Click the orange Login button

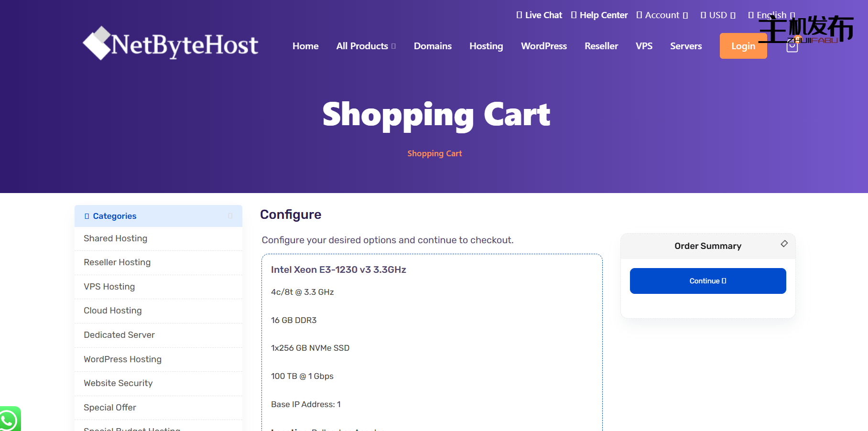pyautogui.click(x=743, y=46)
